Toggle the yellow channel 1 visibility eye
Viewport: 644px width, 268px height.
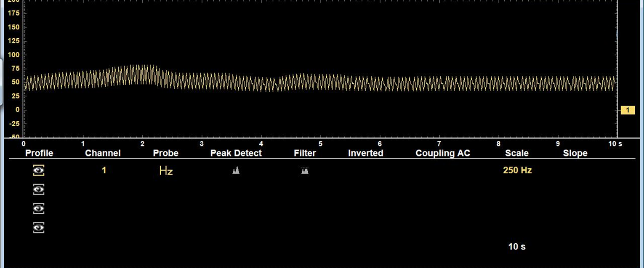click(39, 170)
